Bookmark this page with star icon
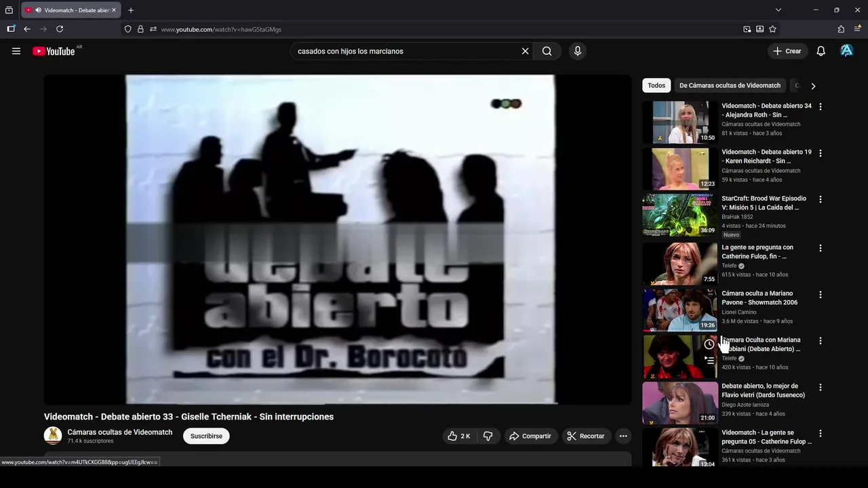Viewport: 868px width, 488px height. coord(772,29)
